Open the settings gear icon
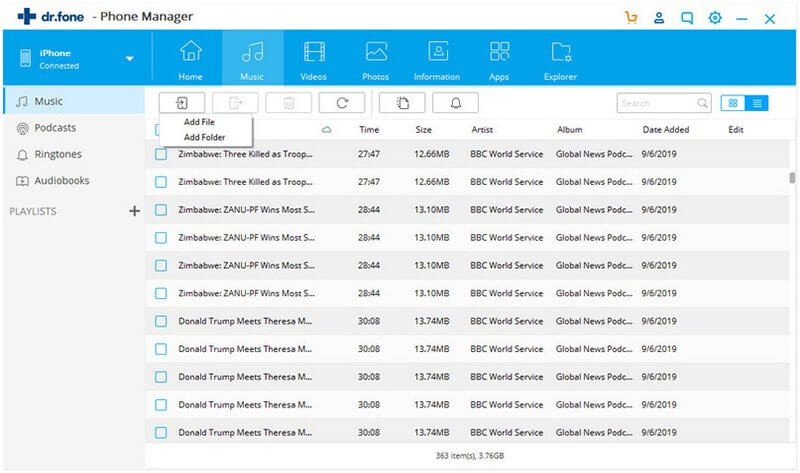 click(x=715, y=18)
